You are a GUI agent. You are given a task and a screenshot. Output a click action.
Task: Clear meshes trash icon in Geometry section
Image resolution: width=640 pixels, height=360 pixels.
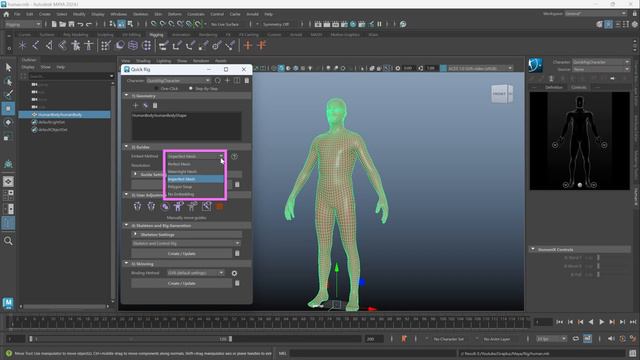coord(155,106)
